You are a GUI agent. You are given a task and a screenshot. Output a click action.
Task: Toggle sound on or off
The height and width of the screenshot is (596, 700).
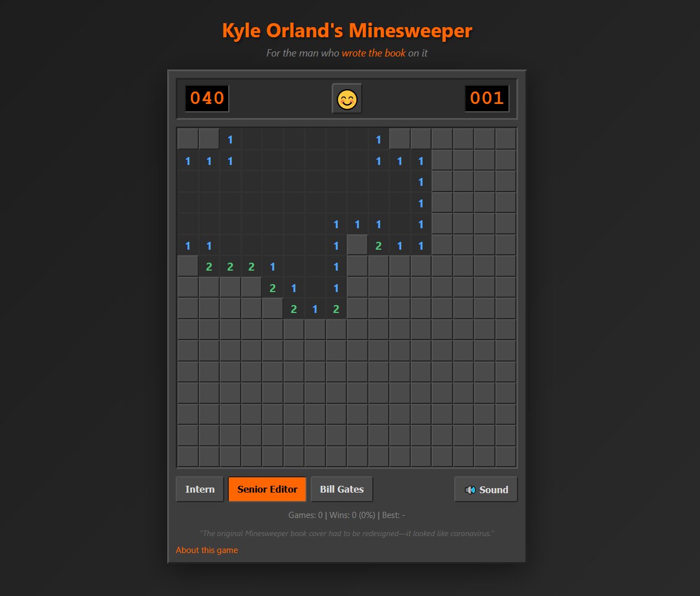(x=486, y=489)
